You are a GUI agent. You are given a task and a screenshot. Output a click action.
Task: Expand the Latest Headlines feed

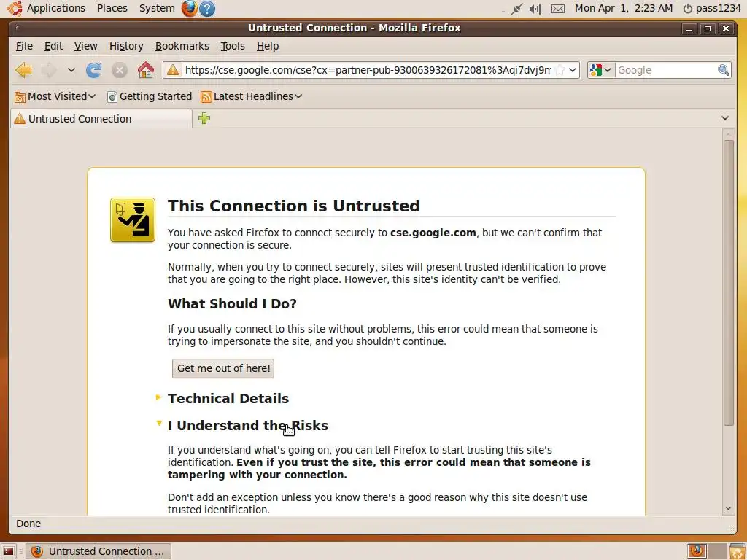click(x=251, y=97)
